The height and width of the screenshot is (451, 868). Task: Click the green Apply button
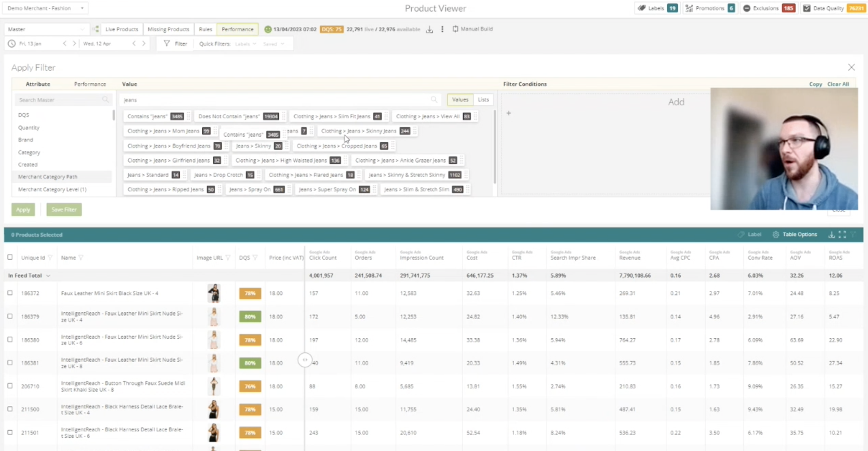(23, 210)
